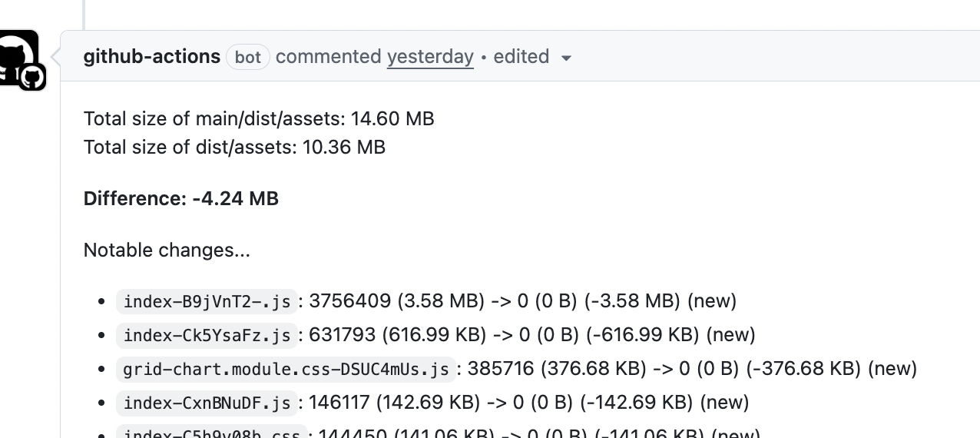Click grid-chart.module.css-DSUC4mUs.js code label
This screenshot has width=980, height=438.
coord(286,369)
